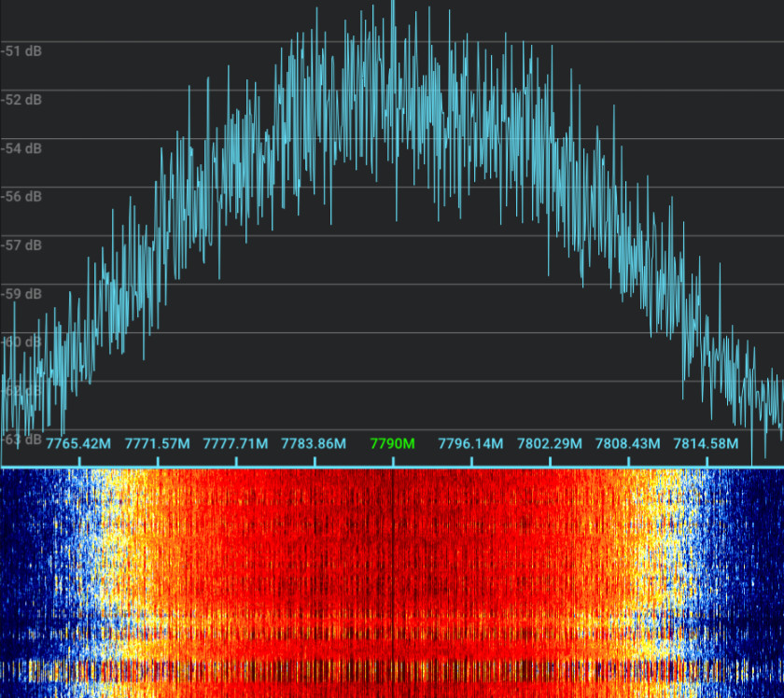Viewport: 784px width, 698px height.
Task: Click the -56 dB scale label
Action: [21, 197]
